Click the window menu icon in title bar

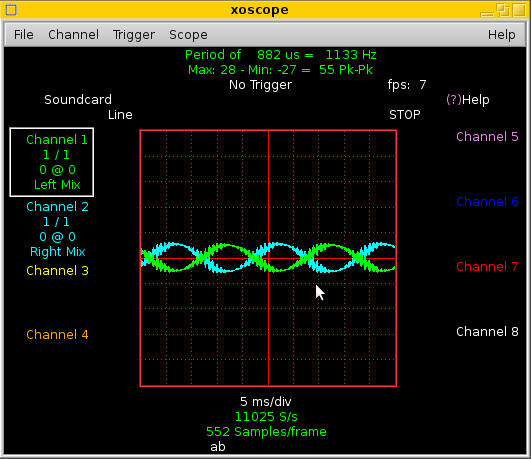click(11, 10)
